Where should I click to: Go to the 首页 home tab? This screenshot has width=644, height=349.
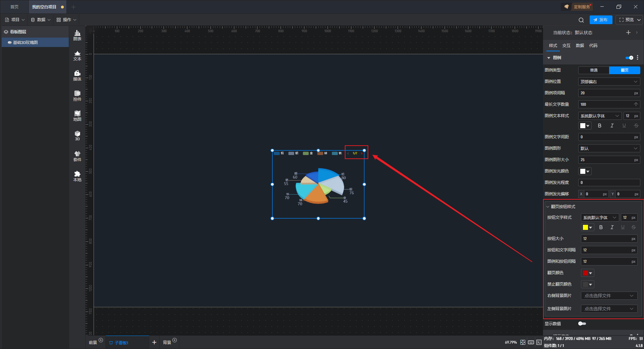pos(14,7)
